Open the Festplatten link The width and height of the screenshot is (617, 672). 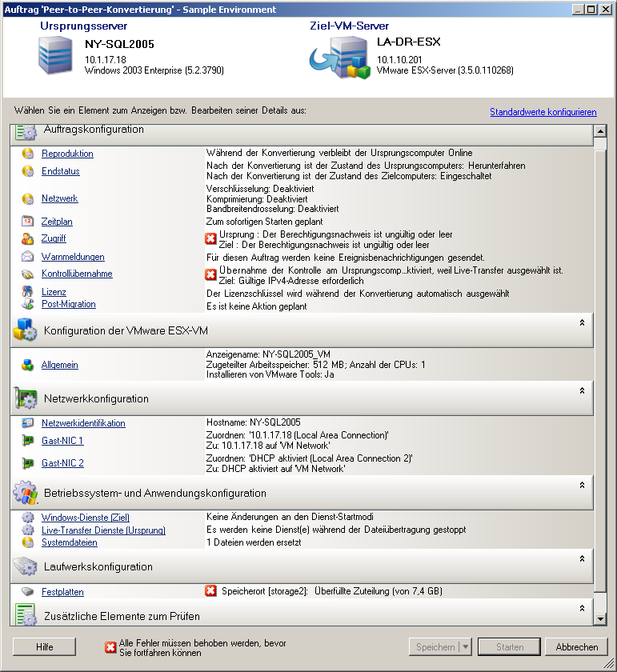point(62,592)
